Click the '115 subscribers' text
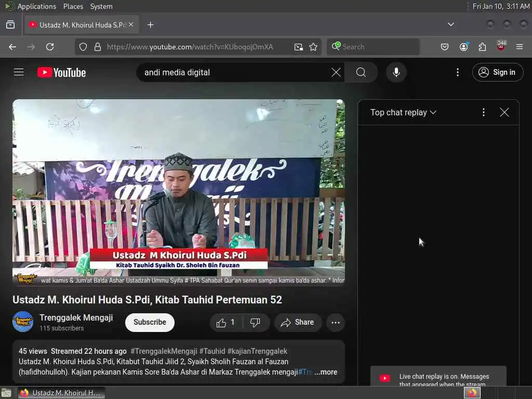This screenshot has width=532, height=399. [x=61, y=328]
